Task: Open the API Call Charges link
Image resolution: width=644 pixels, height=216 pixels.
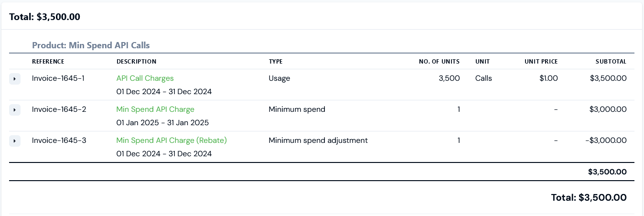Action: pos(145,78)
